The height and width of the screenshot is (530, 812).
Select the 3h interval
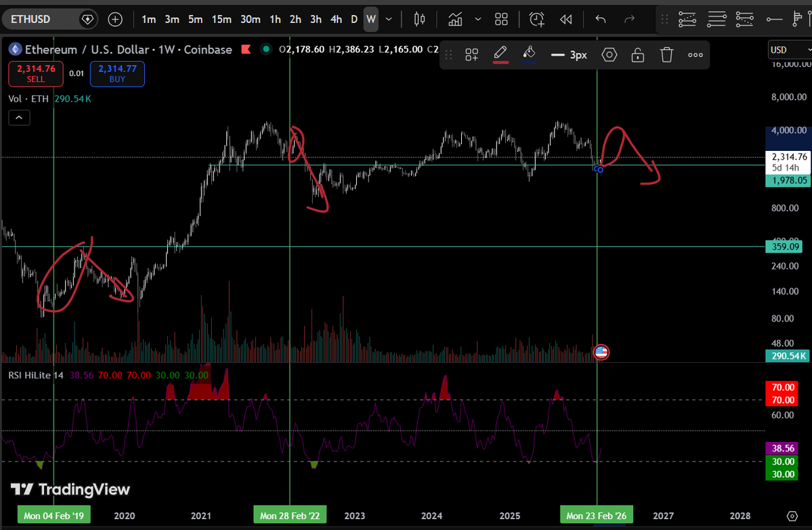(x=316, y=19)
